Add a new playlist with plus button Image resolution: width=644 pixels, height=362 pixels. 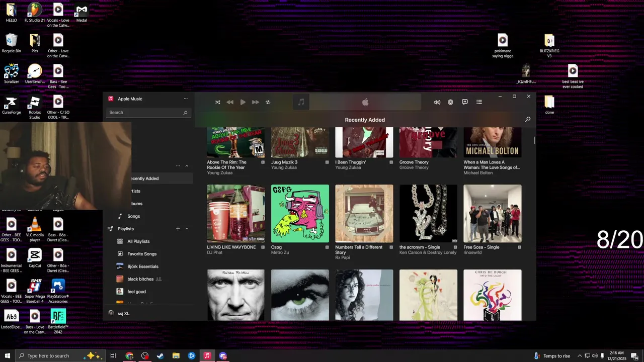point(178,229)
